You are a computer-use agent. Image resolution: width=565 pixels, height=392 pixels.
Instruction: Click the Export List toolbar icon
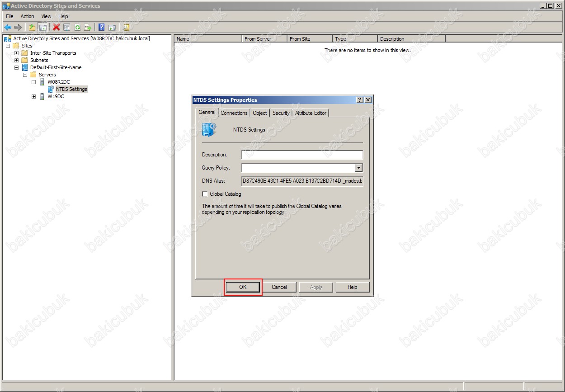pos(88,28)
